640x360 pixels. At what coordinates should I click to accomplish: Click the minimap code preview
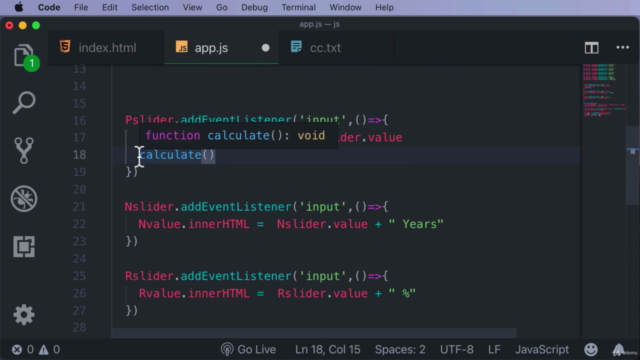point(603,90)
